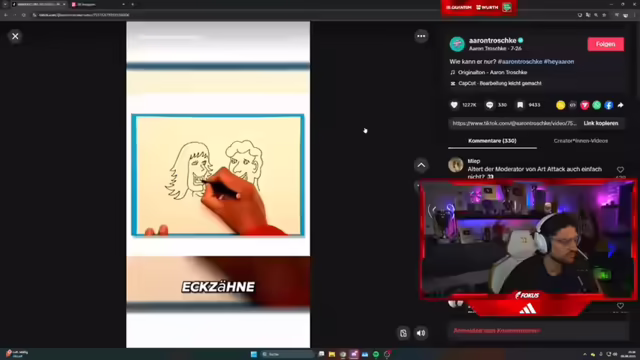This screenshot has width=640, height=360.
Task: Click the Folgen button
Action: tap(605, 44)
